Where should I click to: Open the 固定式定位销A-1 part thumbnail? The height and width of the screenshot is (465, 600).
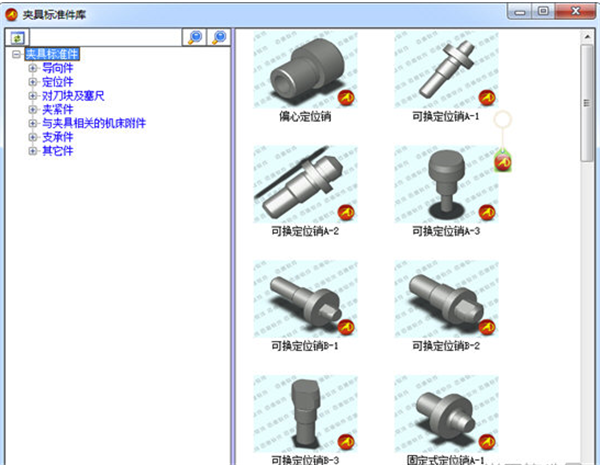coord(446,414)
